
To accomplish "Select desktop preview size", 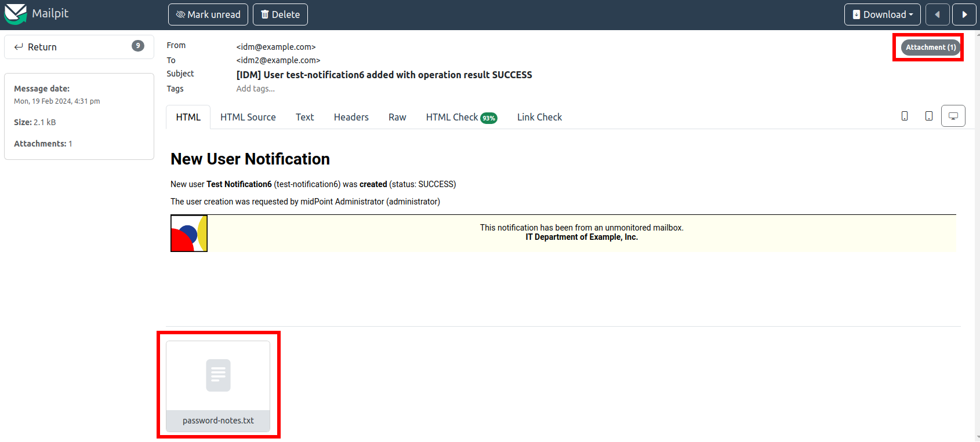I will [x=953, y=116].
